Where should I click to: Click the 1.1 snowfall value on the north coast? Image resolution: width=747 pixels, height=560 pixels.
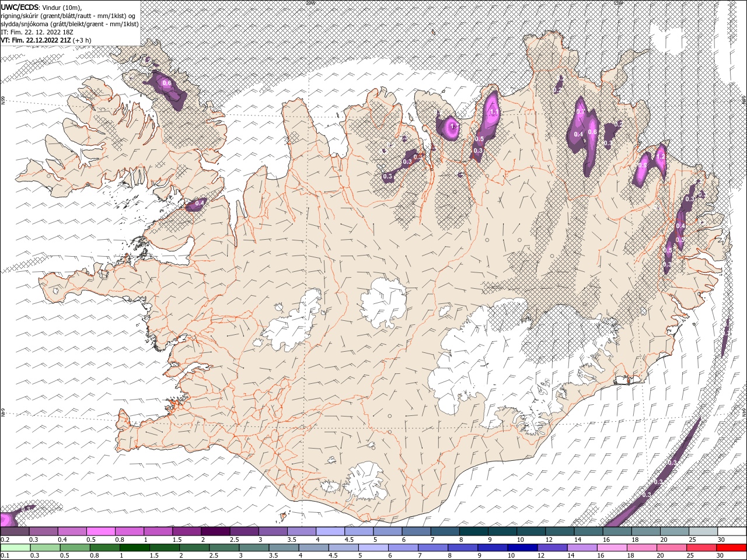(493, 112)
